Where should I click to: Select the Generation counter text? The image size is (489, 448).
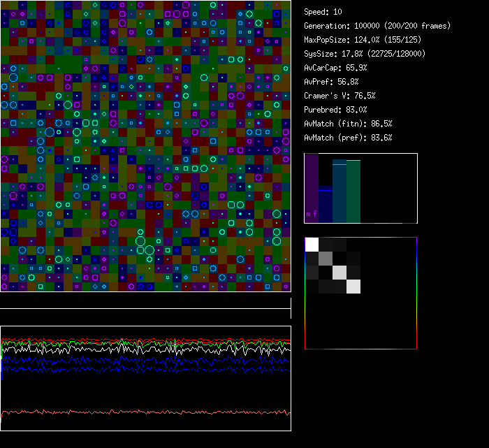pyautogui.click(x=377, y=26)
